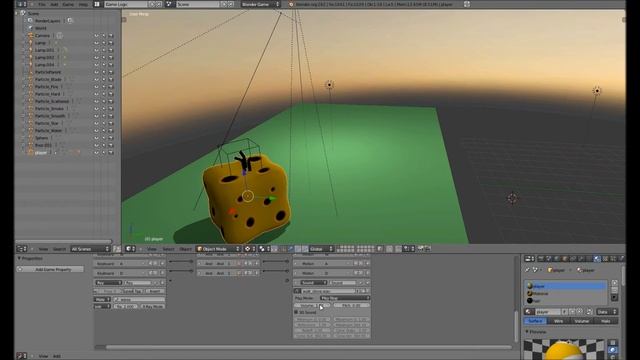Click the pin icon in properties breadcrumb
Image resolution: width=640 pixels, height=360 pixels.
tap(528, 270)
